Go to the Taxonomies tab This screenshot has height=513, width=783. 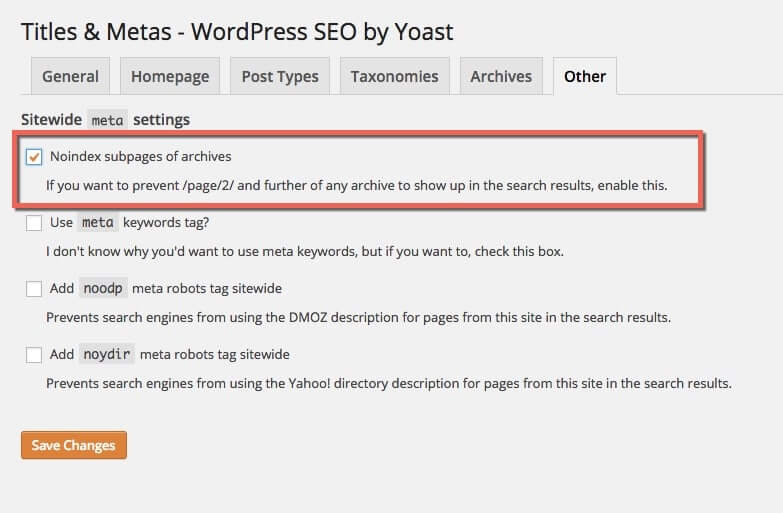coord(394,76)
